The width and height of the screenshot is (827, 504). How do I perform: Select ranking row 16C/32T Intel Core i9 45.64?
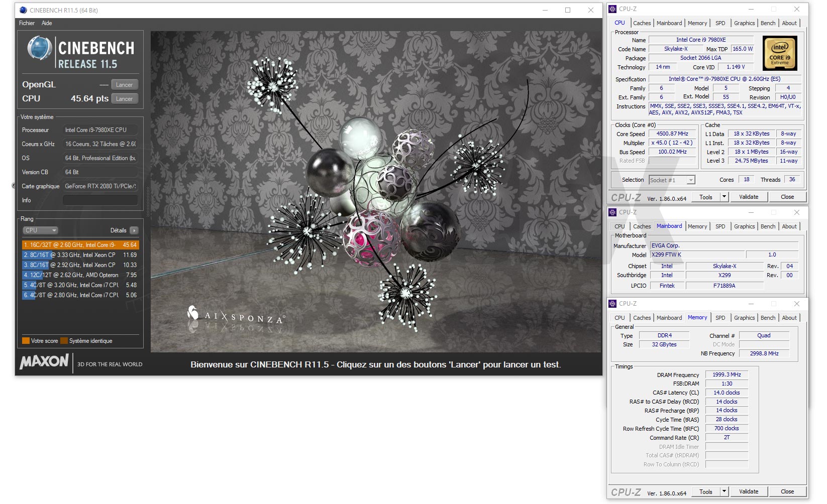[x=80, y=245]
